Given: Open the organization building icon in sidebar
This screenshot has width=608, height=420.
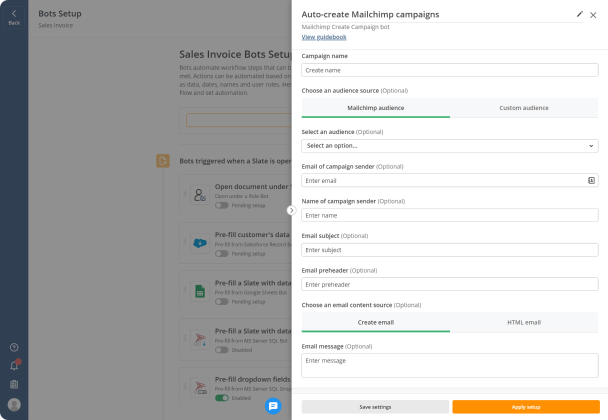Looking at the screenshot, I should click(14, 384).
